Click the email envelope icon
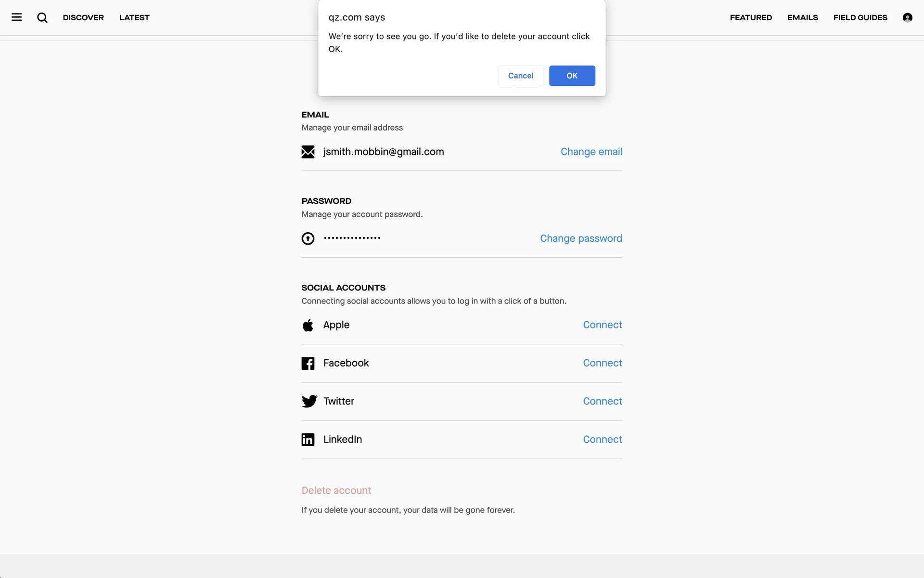This screenshot has height=578, width=924. [x=308, y=152]
